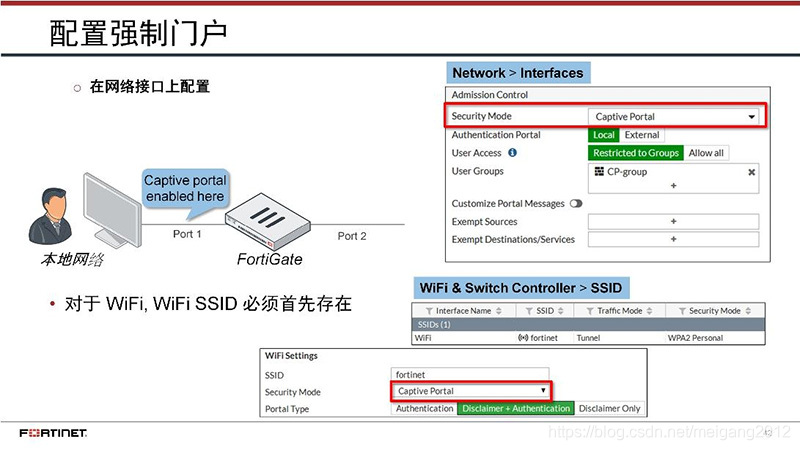Screen dimensions: 800x450
Task: Choose Allow all user access
Action: (x=706, y=153)
